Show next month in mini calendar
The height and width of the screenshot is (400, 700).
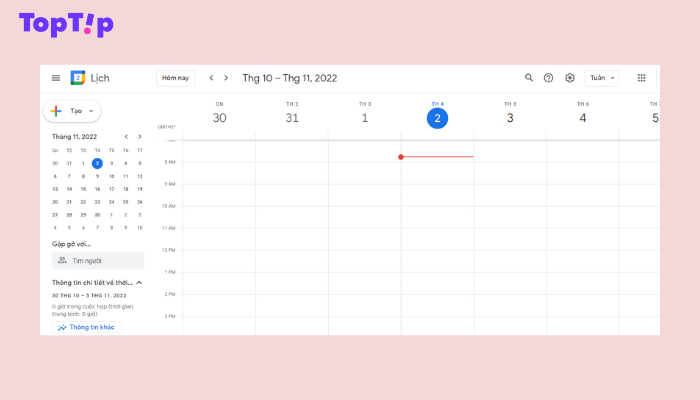(141, 136)
